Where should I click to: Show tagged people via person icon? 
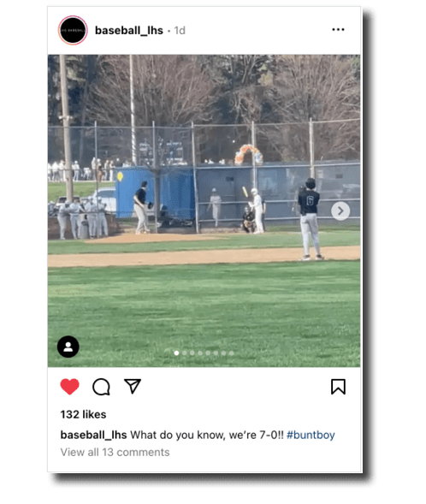click(x=68, y=347)
